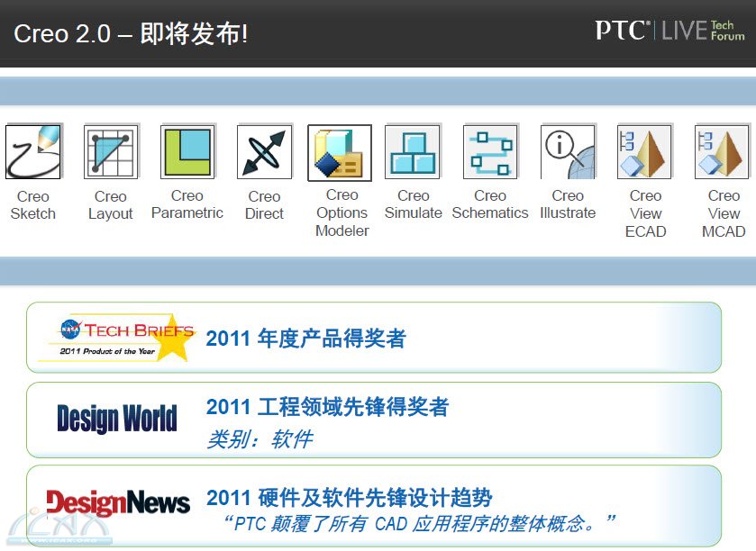The image size is (756, 551).
Task: Click the PTC Live Tech Forum logo
Action: point(669,31)
